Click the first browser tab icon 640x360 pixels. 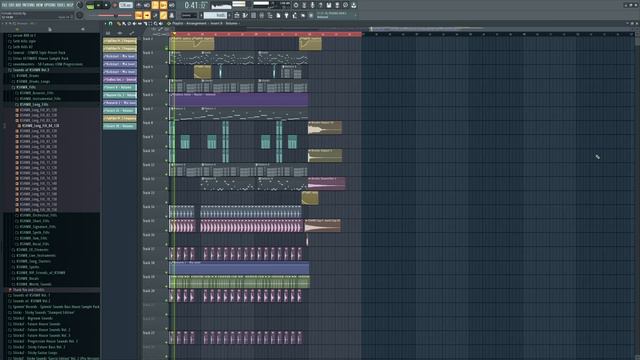[17, 29]
